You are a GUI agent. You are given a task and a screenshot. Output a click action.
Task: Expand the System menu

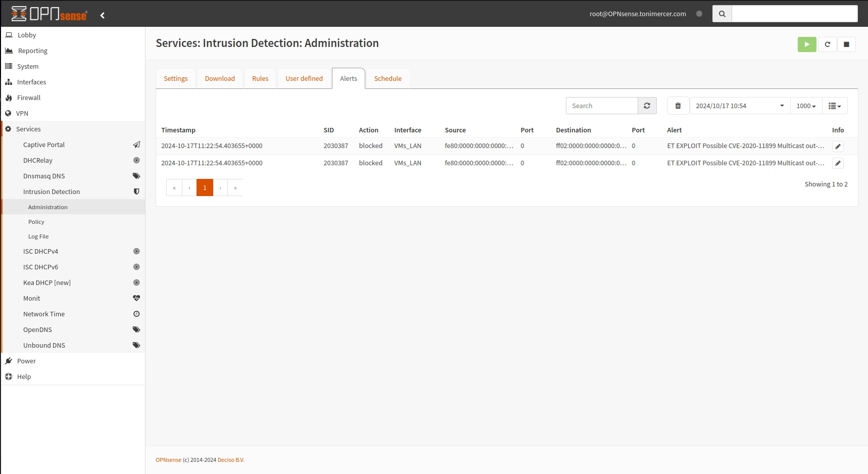click(73, 66)
